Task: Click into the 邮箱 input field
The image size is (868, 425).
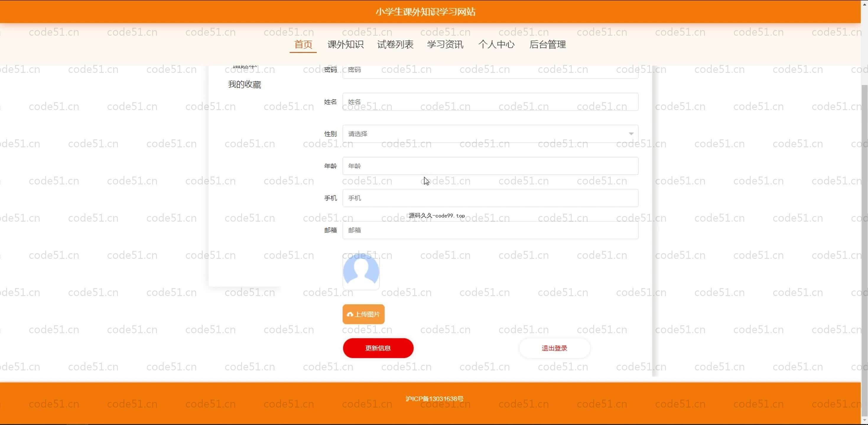Action: [x=490, y=230]
